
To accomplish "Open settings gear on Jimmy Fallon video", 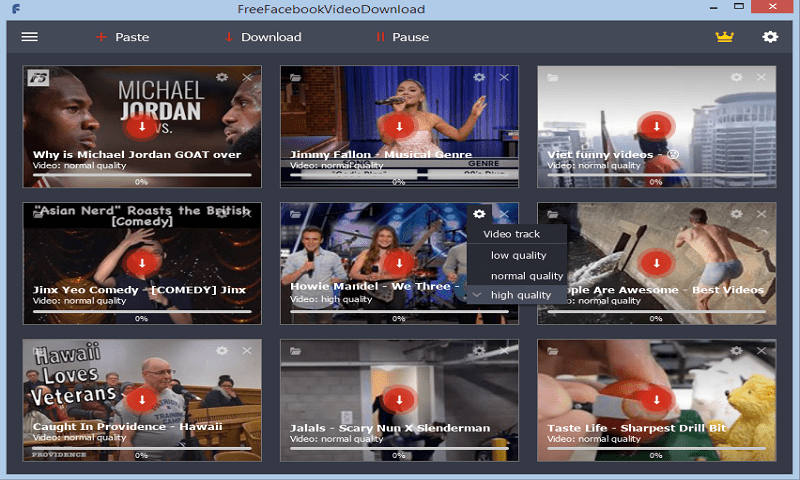I will coord(479,78).
